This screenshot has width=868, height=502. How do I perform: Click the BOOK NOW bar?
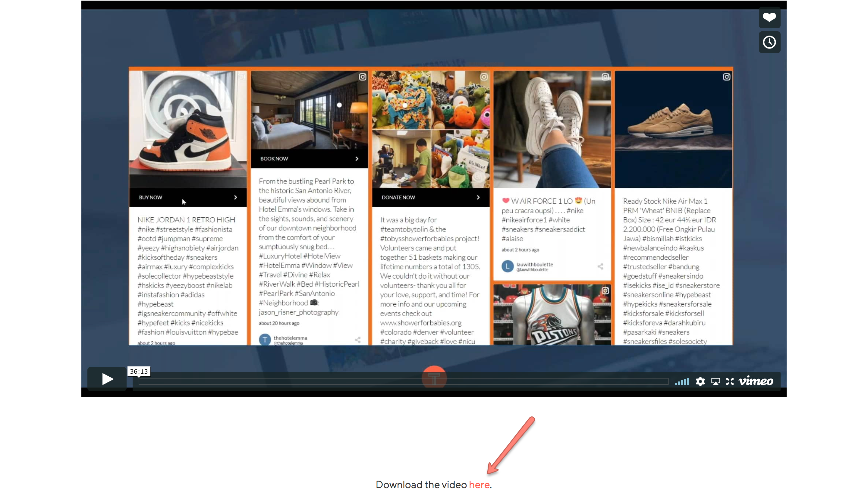coord(309,159)
